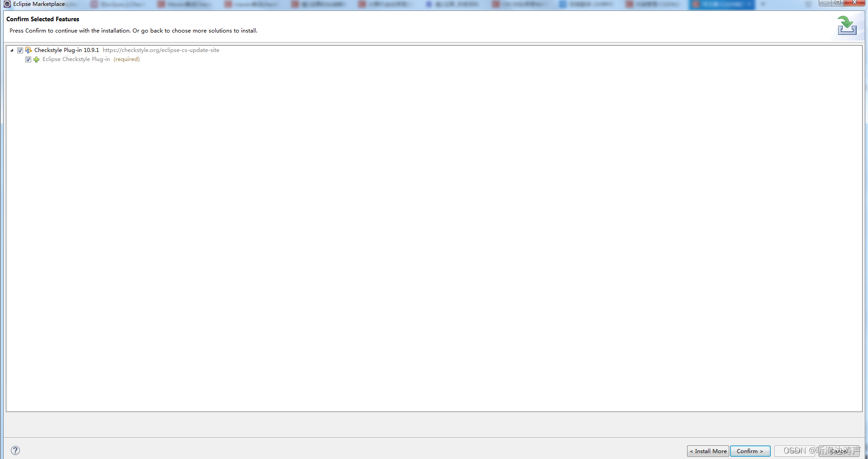
Task: Click the (required) label text
Action: pyautogui.click(x=127, y=59)
